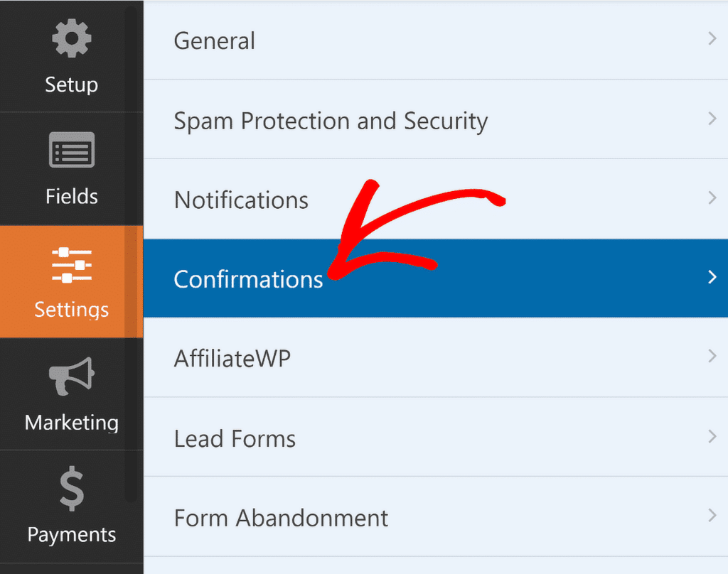Expand the Lead Forms chevron
This screenshot has height=574, width=728.
click(x=713, y=438)
